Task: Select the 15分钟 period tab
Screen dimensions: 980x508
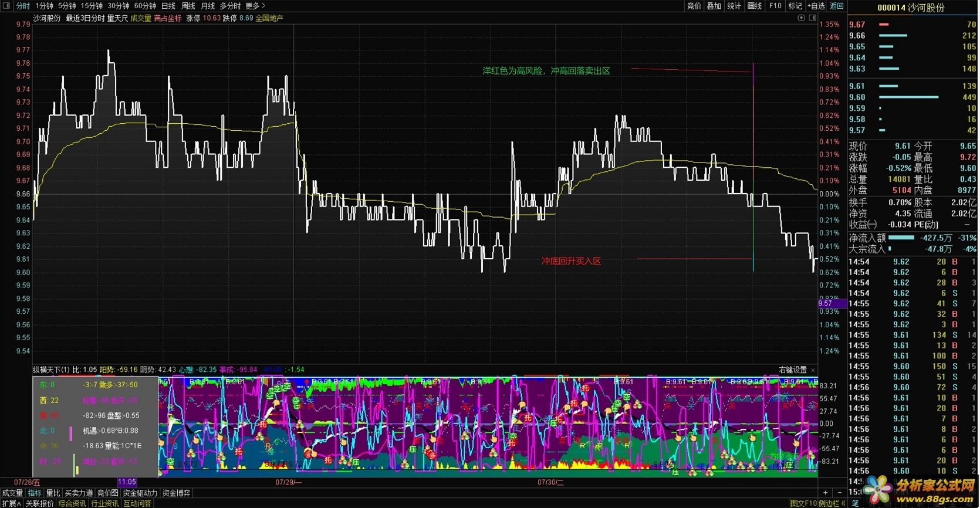Action: coord(92,6)
